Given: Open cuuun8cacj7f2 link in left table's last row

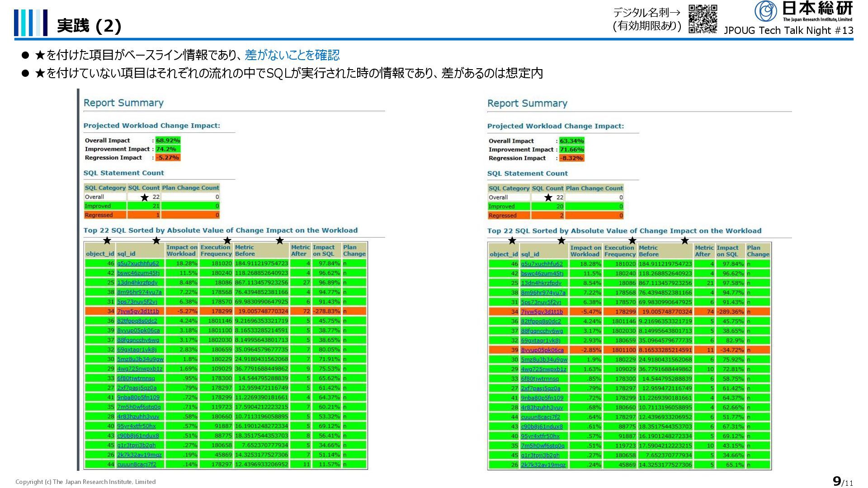Looking at the screenshot, I should click(x=137, y=465).
